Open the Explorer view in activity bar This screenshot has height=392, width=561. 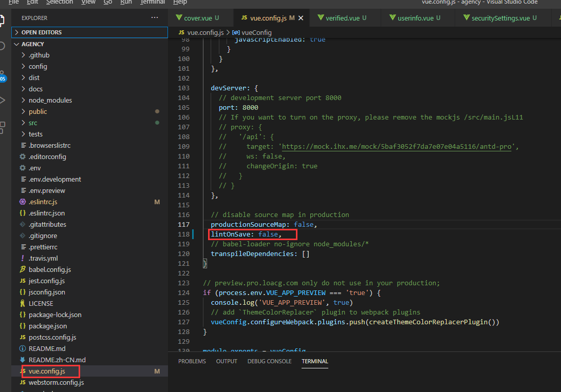point(2,21)
